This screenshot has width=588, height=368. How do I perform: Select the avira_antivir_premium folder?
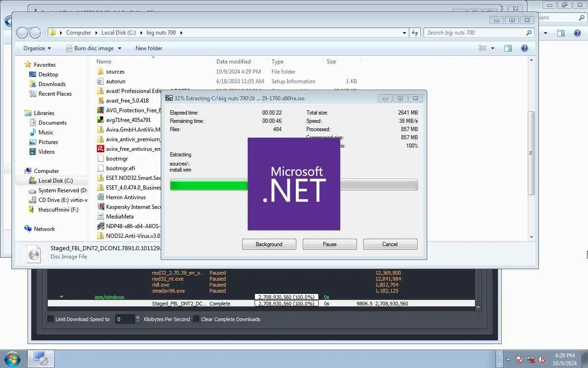click(x=129, y=139)
